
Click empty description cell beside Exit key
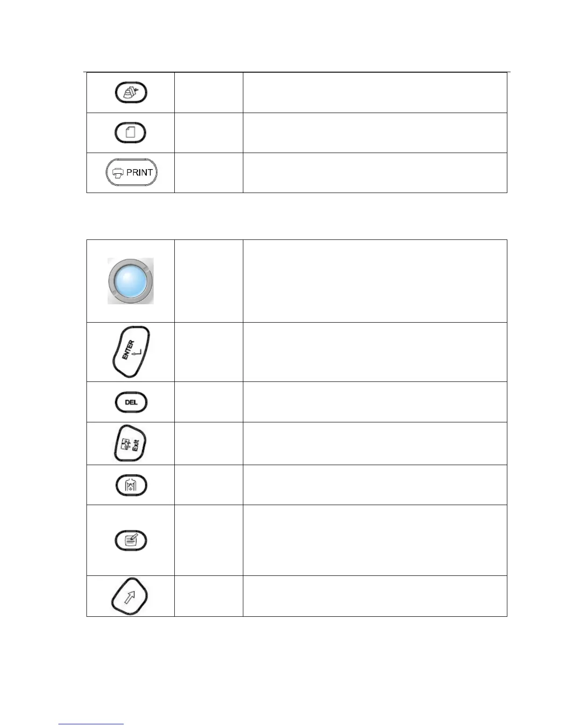374,444
